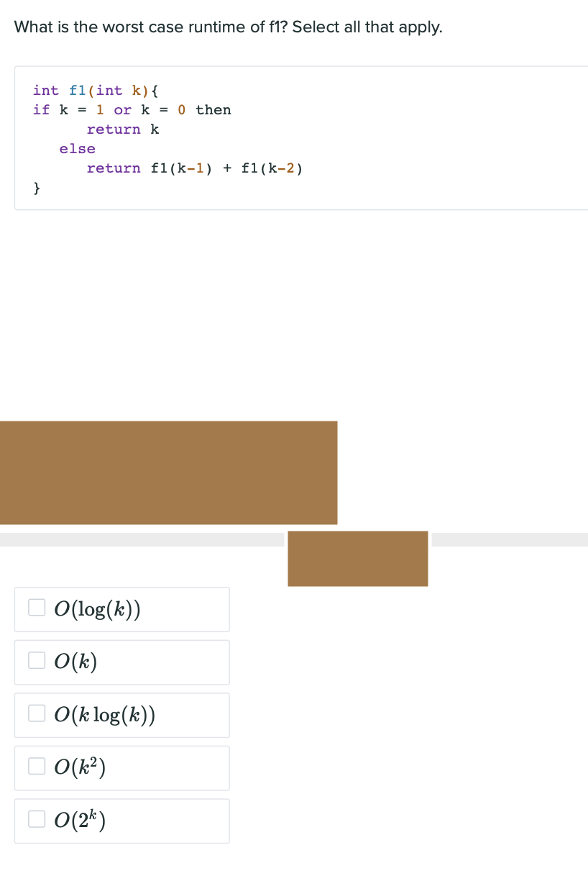Check the O(log(k)) answer checkbox

pyautogui.click(x=37, y=608)
